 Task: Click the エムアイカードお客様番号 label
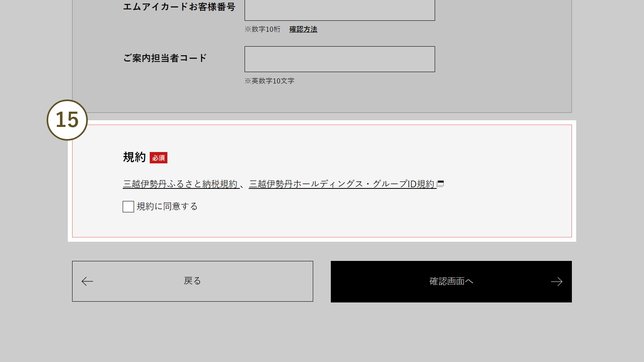point(179,7)
